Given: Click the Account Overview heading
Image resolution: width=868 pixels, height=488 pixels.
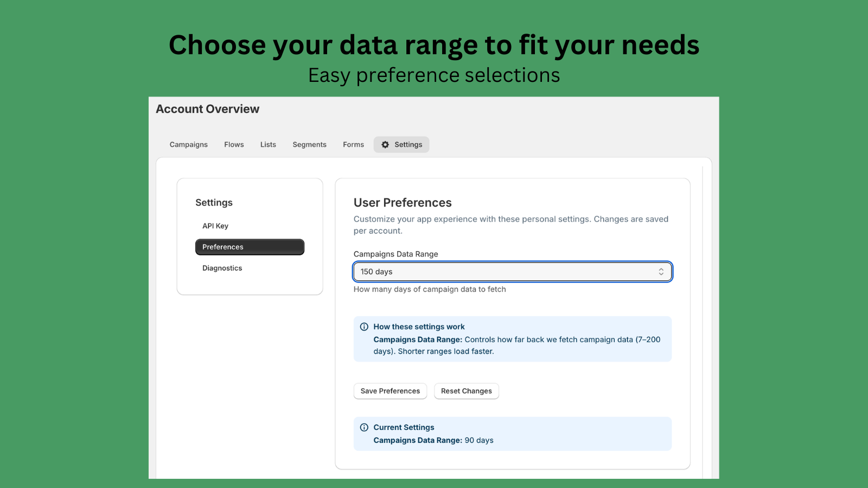Looking at the screenshot, I should pyautogui.click(x=207, y=109).
